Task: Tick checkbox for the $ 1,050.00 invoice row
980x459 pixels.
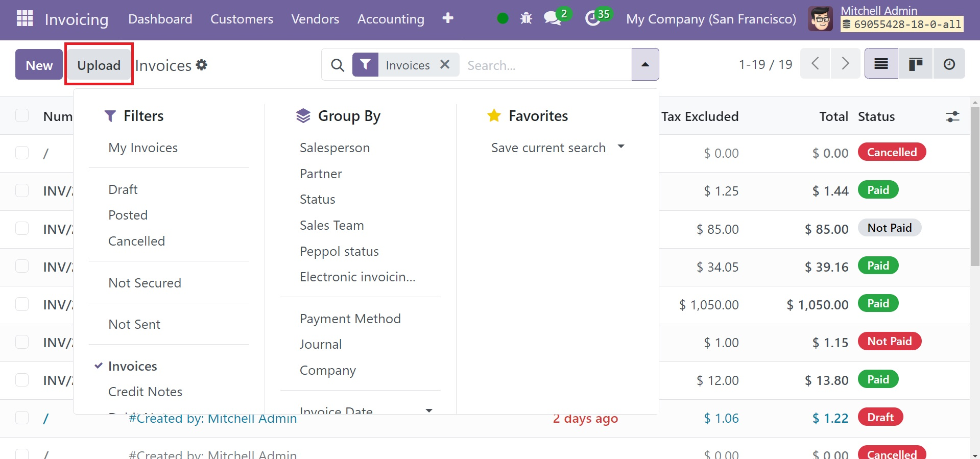Action: [x=22, y=304]
